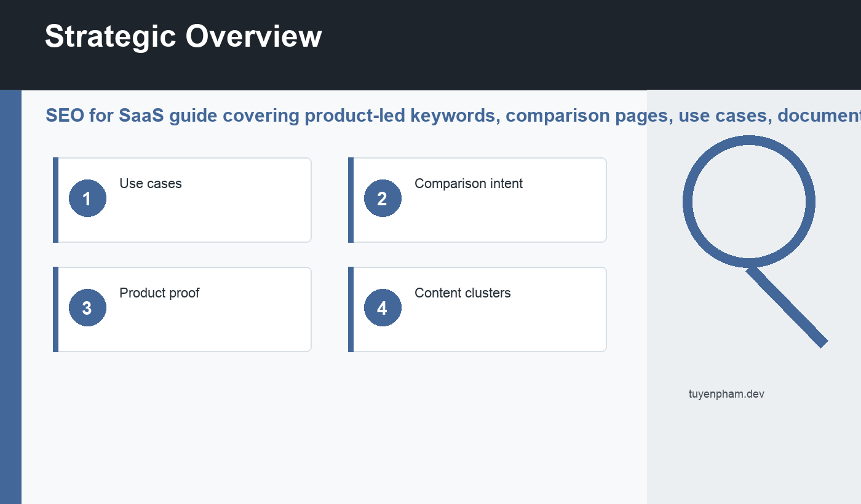The width and height of the screenshot is (861, 504).
Task: Click the number 1 circle badge
Action: coord(87,199)
